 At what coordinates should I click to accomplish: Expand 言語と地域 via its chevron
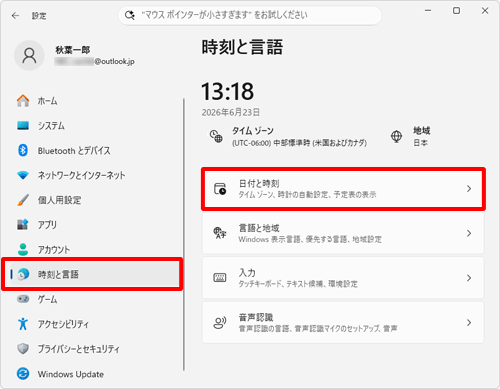click(x=469, y=233)
